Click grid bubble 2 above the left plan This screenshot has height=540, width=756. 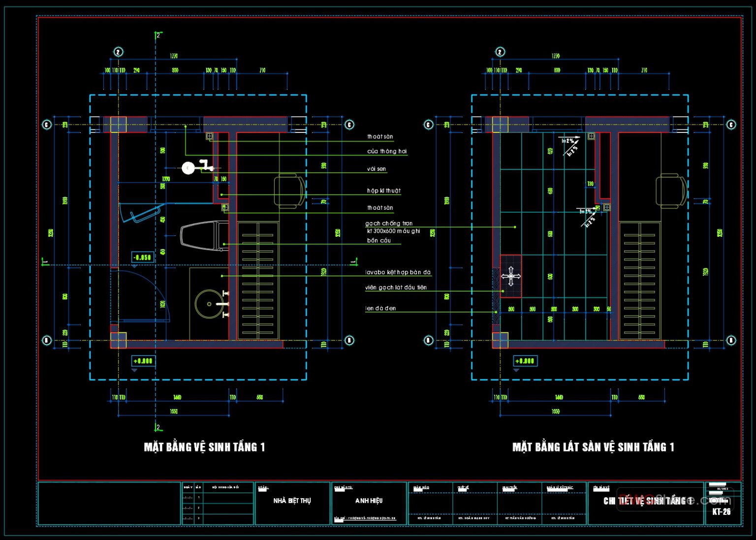[x=118, y=52]
